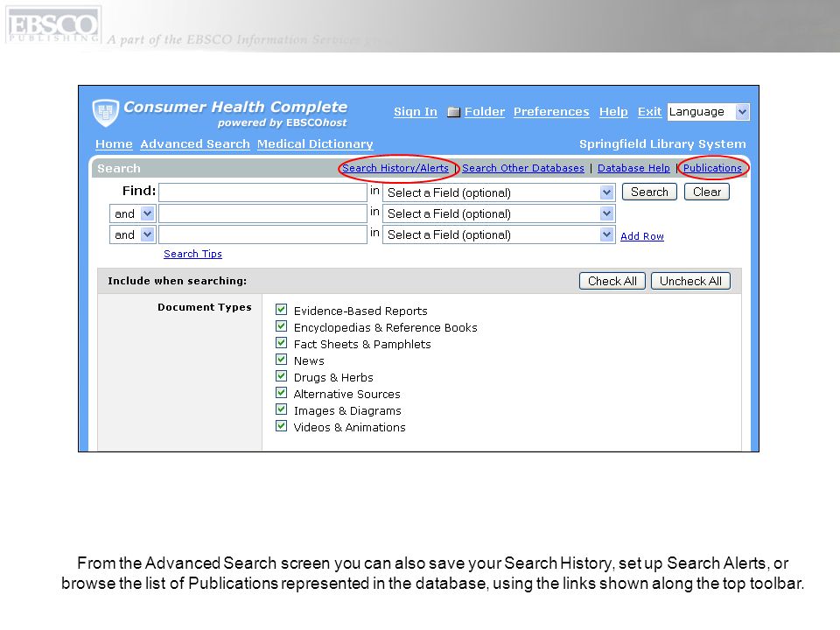840x630 pixels.
Task: Click the Clear button
Action: pos(707,192)
